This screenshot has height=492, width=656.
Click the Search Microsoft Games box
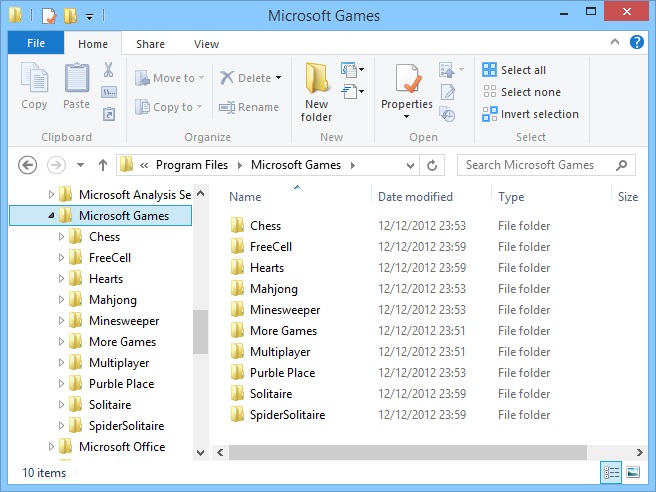coord(546,165)
